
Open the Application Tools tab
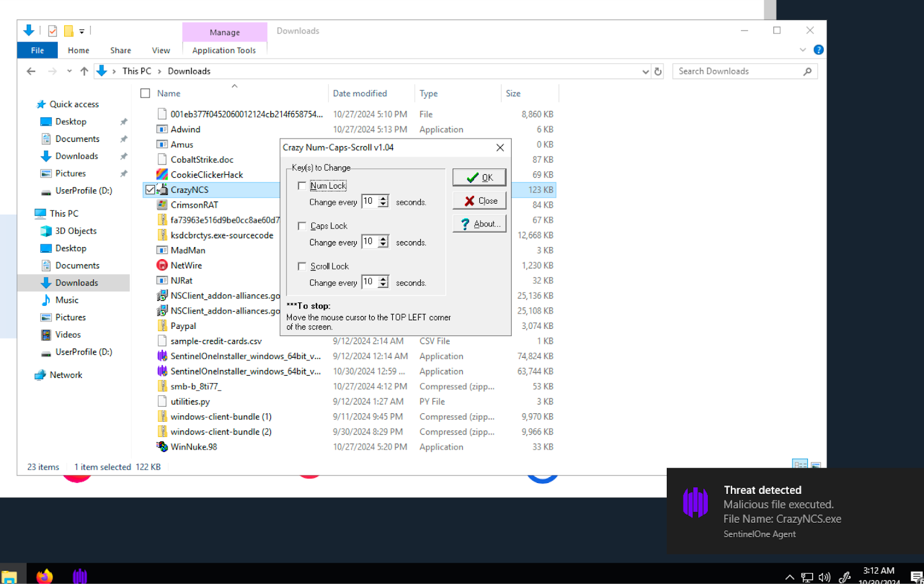click(x=224, y=50)
